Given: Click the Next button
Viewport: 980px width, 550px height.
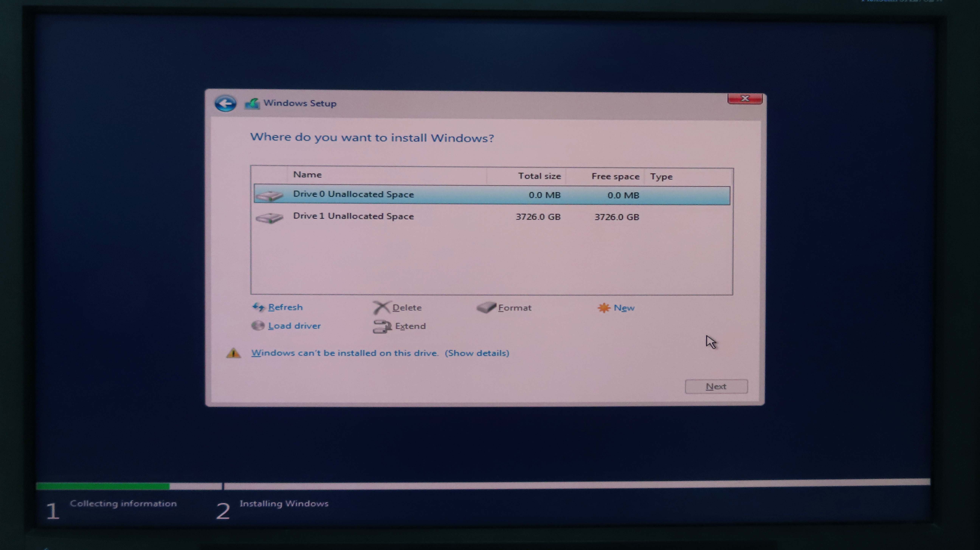Looking at the screenshot, I should (x=716, y=387).
